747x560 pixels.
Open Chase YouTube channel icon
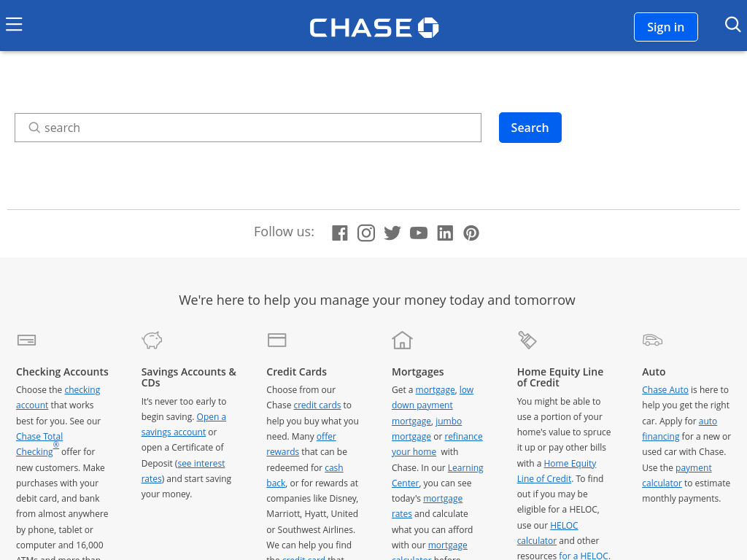pyautogui.click(x=418, y=233)
